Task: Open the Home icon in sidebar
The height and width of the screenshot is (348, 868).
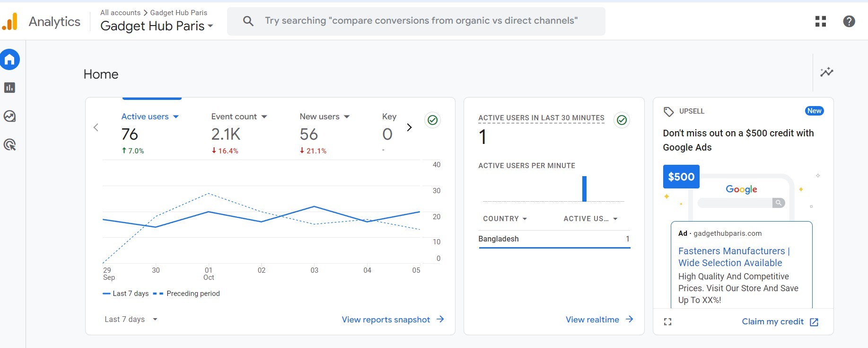Action: pos(9,60)
